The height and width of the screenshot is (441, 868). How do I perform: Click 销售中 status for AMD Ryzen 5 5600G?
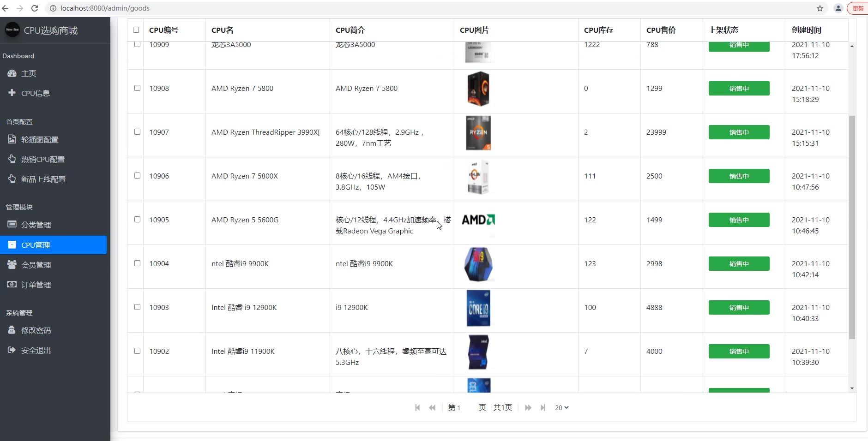pos(739,220)
